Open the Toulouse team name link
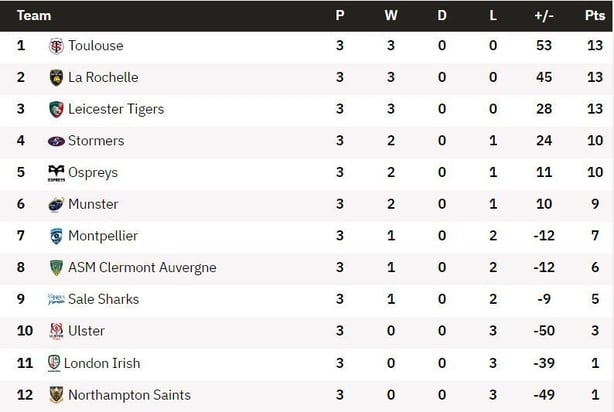This screenshot has height=412, width=614. [96, 46]
